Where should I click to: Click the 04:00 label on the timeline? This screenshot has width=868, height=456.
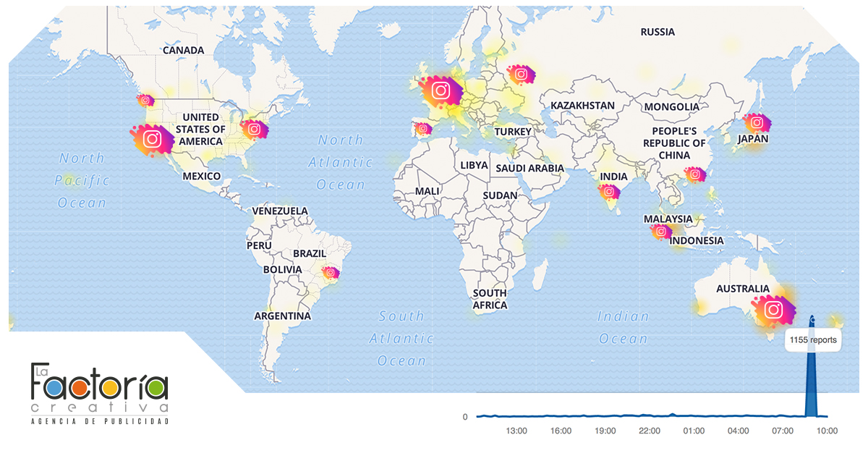(739, 431)
